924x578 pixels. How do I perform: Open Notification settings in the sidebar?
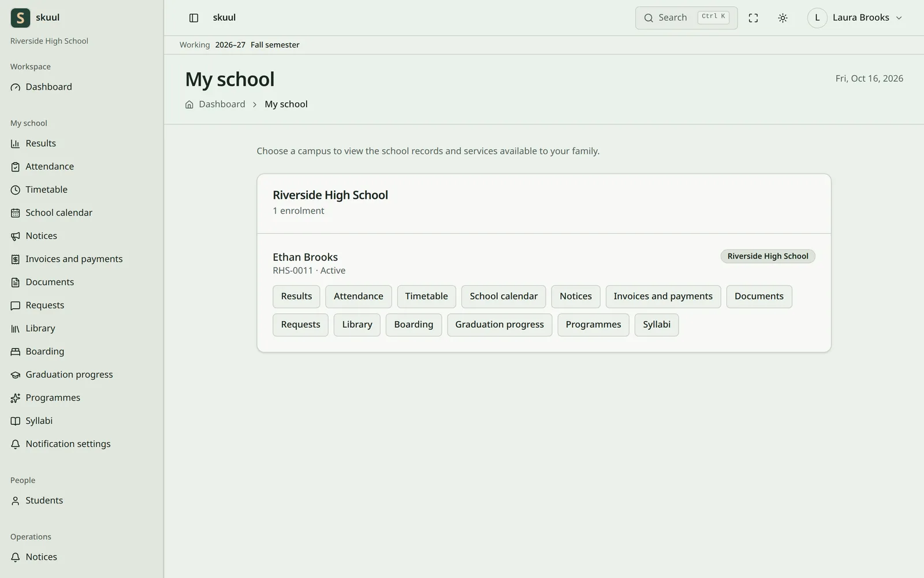pos(81,444)
